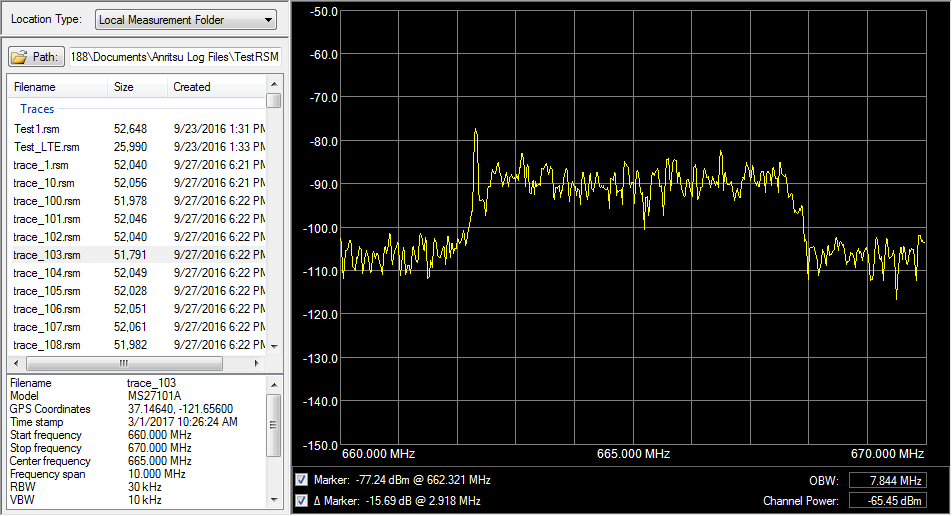Choose trace_108.rsm in the list

pyautogui.click(x=47, y=345)
